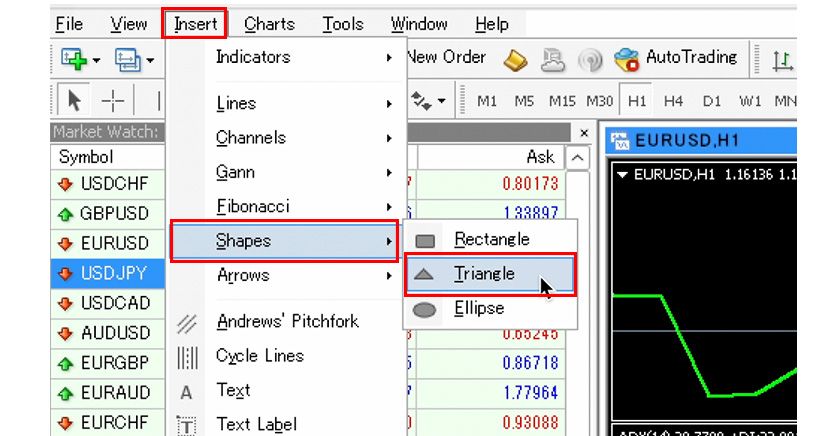Screen dimensions: 840x436
Task: Open the Window menu
Action: (419, 24)
